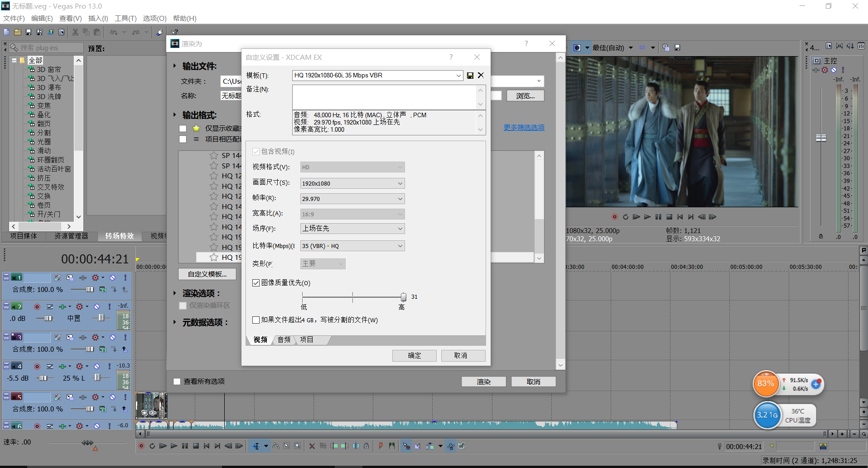This screenshot has height=468, width=868.
Task: Enable show favorites only checkbox
Action: [183, 129]
